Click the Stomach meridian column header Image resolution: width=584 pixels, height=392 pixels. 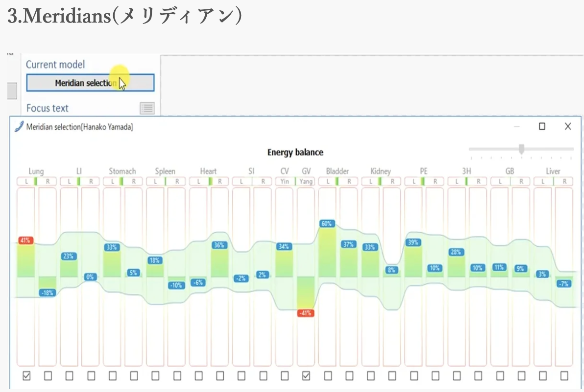click(122, 171)
